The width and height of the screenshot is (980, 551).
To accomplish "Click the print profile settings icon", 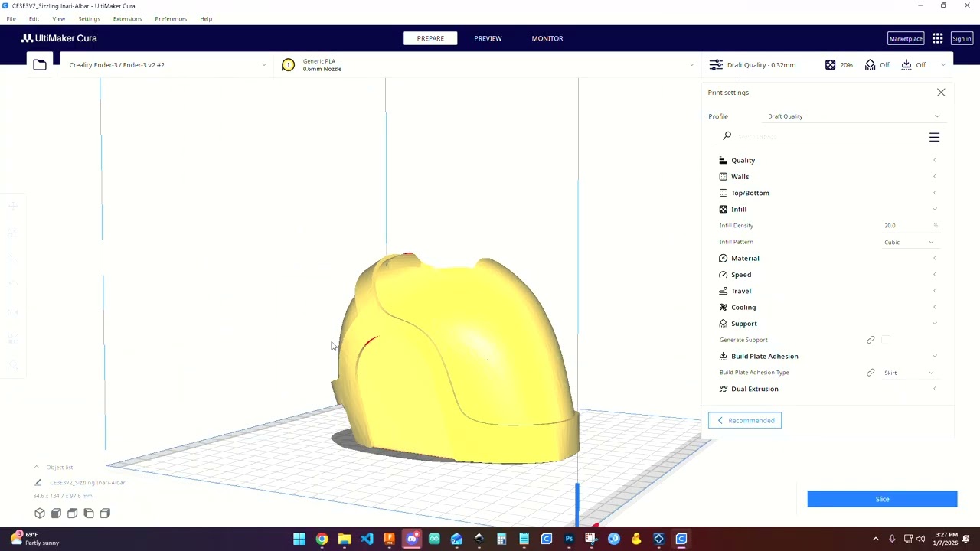I will tap(715, 65).
